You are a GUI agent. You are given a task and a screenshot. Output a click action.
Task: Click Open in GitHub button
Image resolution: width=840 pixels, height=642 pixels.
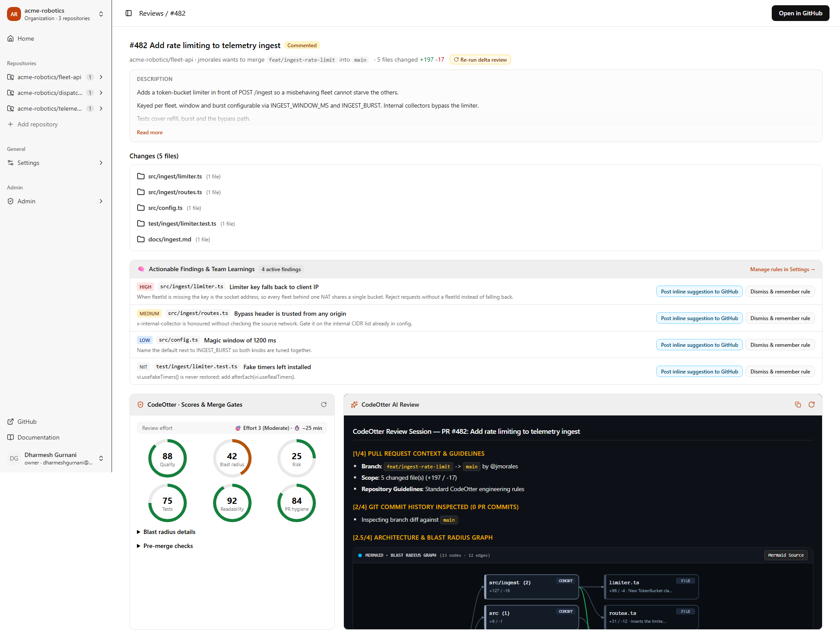(x=800, y=13)
